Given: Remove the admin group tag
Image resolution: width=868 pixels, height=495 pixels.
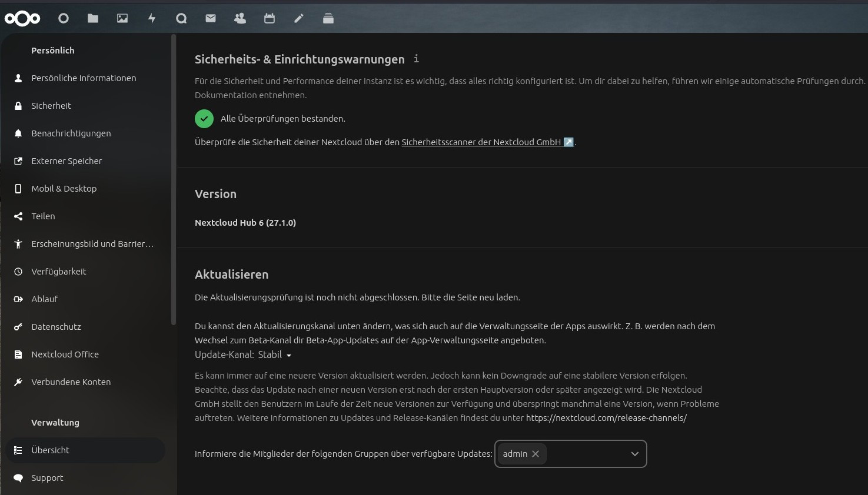Looking at the screenshot, I should pyautogui.click(x=536, y=454).
